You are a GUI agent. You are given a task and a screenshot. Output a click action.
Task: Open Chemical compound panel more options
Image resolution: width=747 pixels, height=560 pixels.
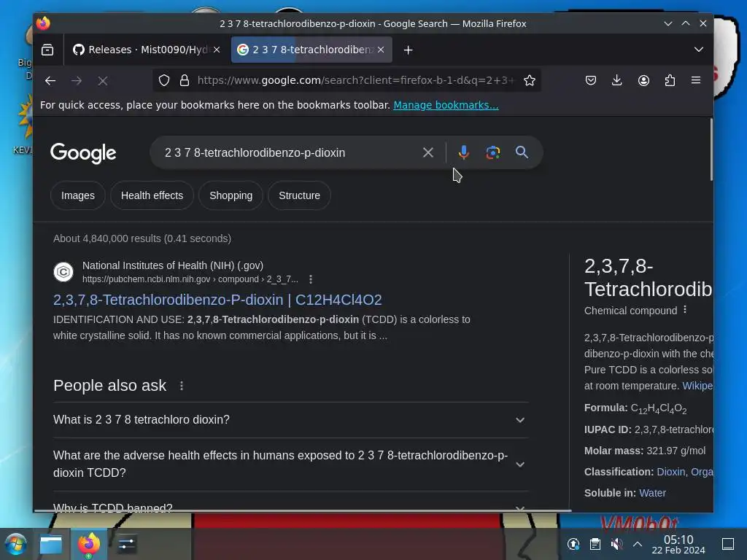click(685, 310)
